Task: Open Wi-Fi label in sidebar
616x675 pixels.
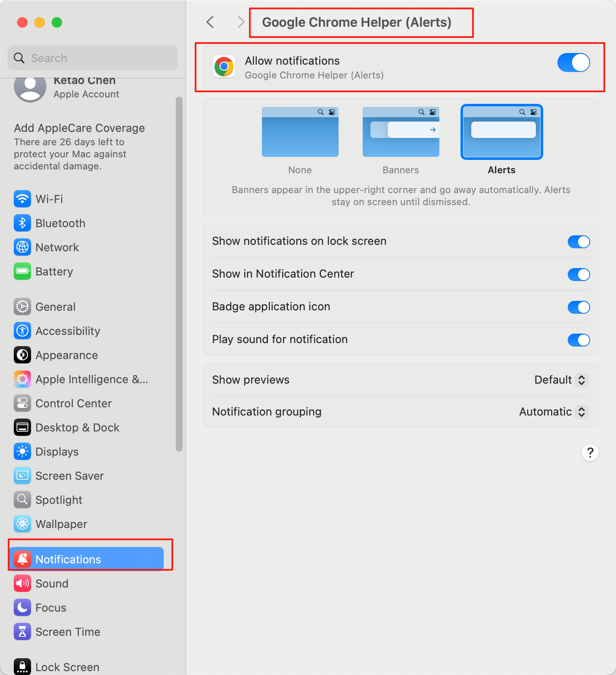Action: coord(49,199)
